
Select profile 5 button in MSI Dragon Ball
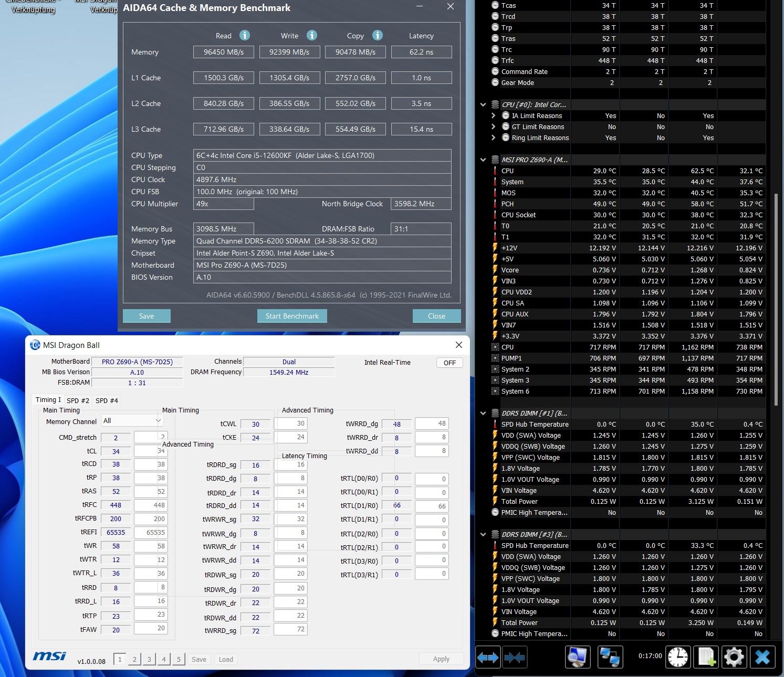179,659
